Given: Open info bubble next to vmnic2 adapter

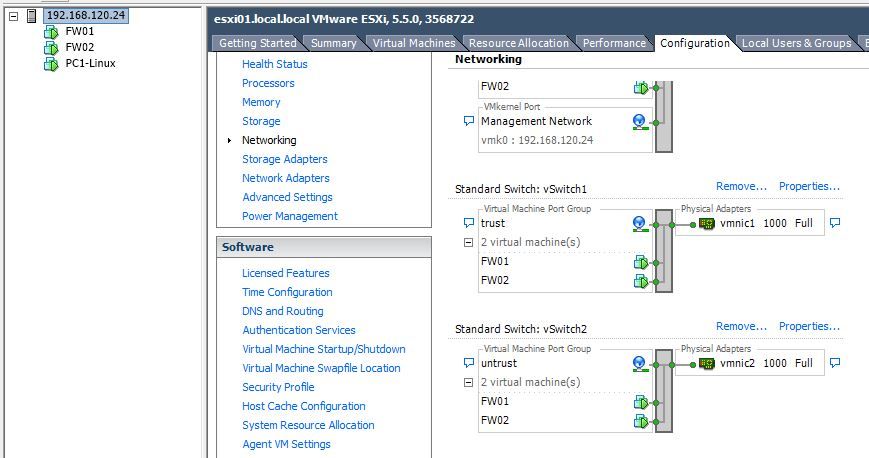Looking at the screenshot, I should tap(835, 363).
